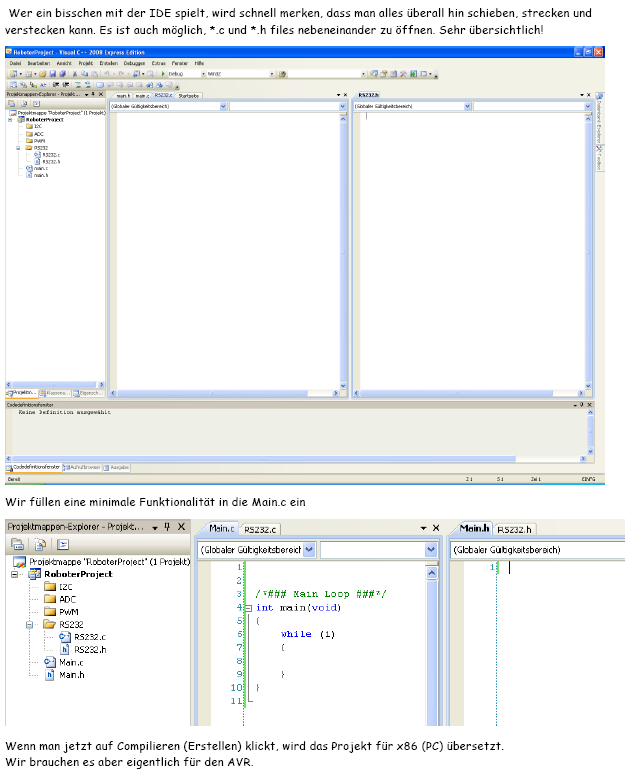This screenshot has height=778, width=641.
Task: Open Globaler Gültigkeitsbereich dropdown in Main.c editor
Action: point(309,549)
